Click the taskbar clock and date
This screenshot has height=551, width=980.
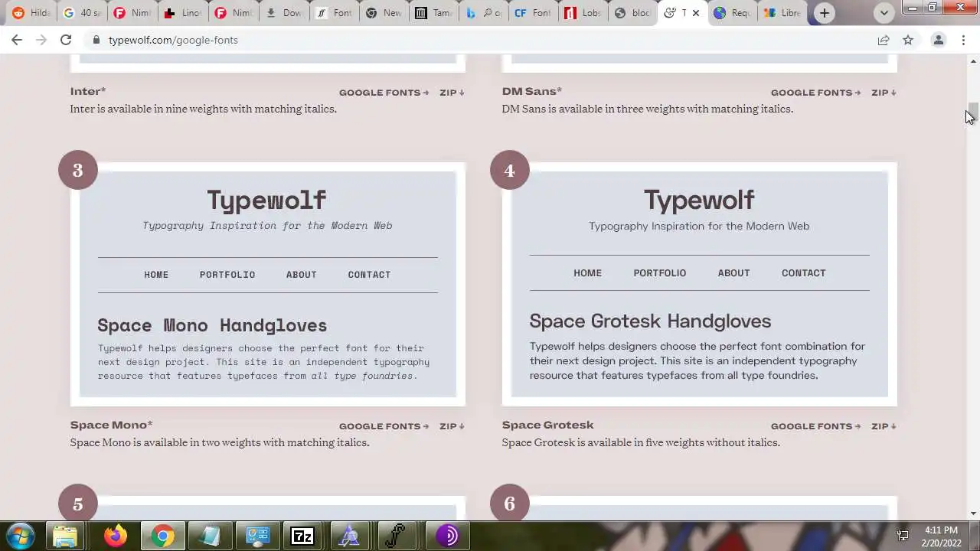[941, 536]
